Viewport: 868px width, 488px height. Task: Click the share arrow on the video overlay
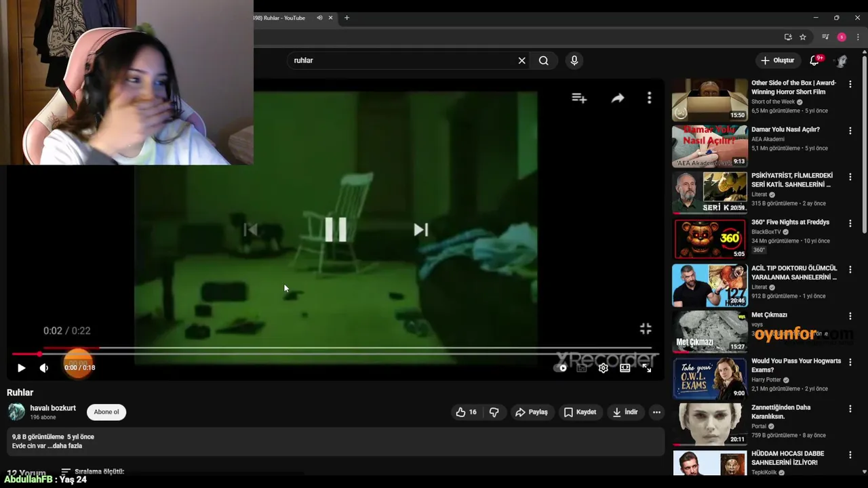click(x=618, y=98)
